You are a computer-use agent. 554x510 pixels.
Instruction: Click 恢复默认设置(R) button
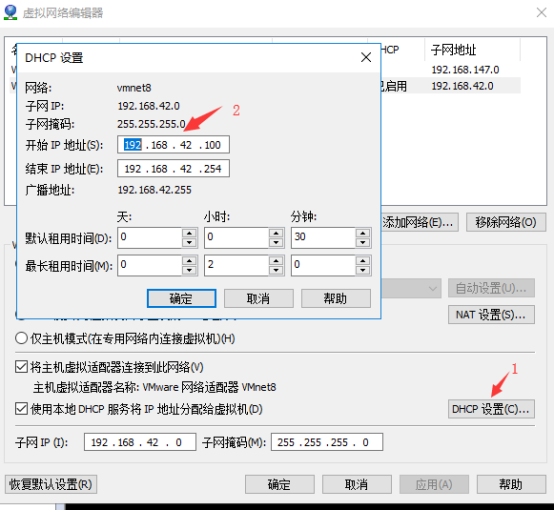pyautogui.click(x=51, y=484)
